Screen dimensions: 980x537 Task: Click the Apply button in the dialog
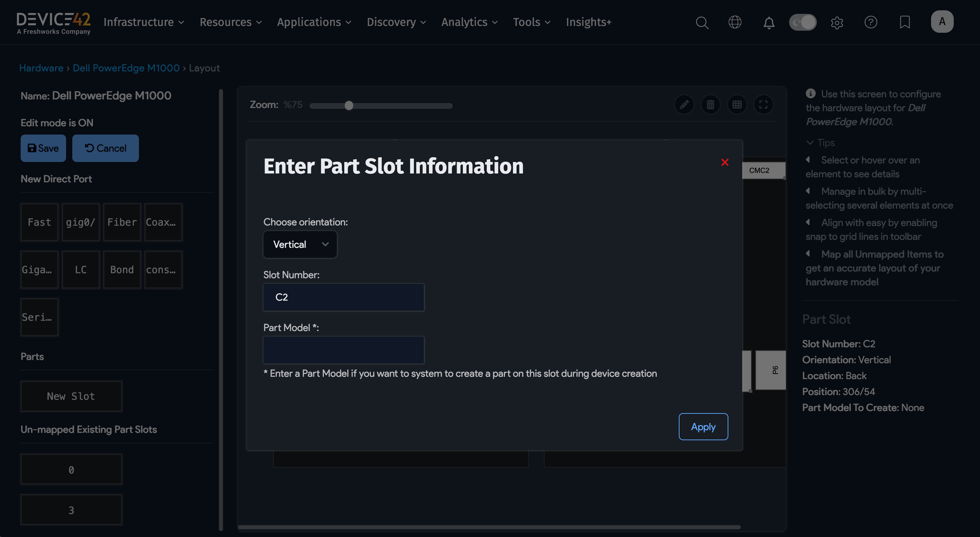(x=703, y=427)
